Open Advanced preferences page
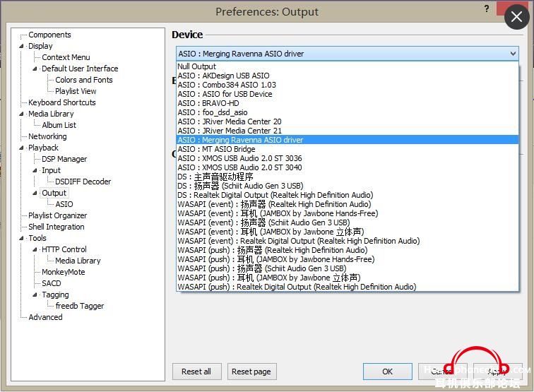Viewport: 534px width, 392px height. coord(45,317)
